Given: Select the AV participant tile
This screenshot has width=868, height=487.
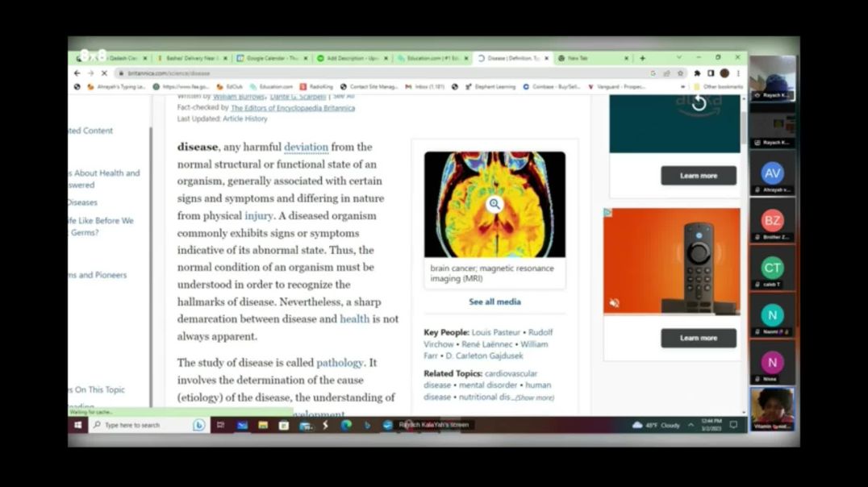Looking at the screenshot, I should [x=772, y=173].
